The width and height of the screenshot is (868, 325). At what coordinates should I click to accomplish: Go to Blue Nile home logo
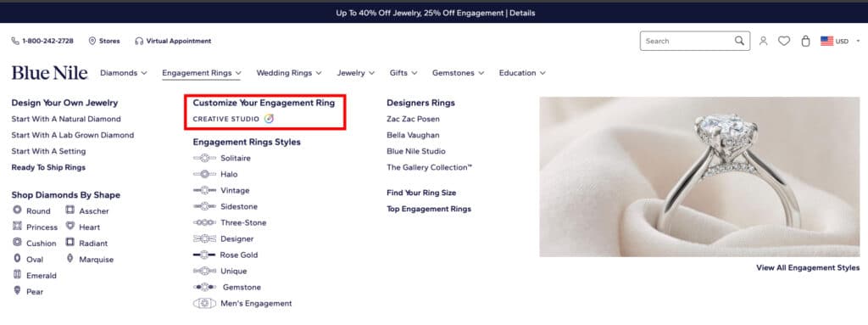[x=50, y=73]
